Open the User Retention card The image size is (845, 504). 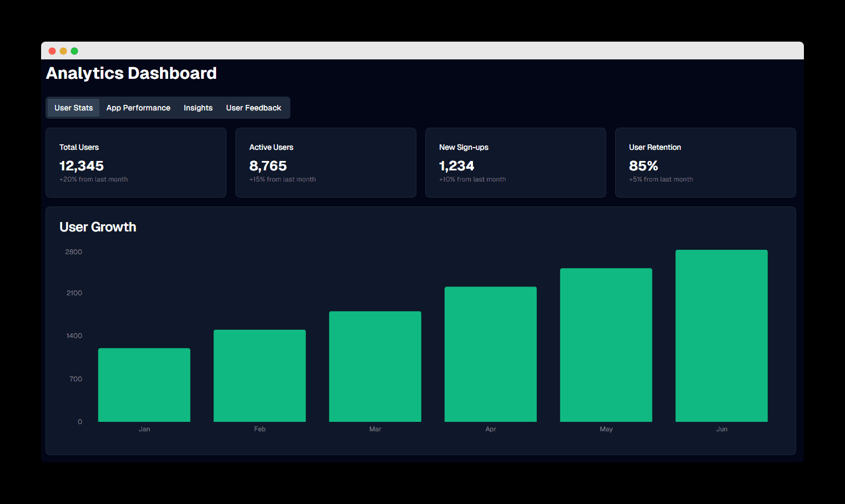pos(706,163)
